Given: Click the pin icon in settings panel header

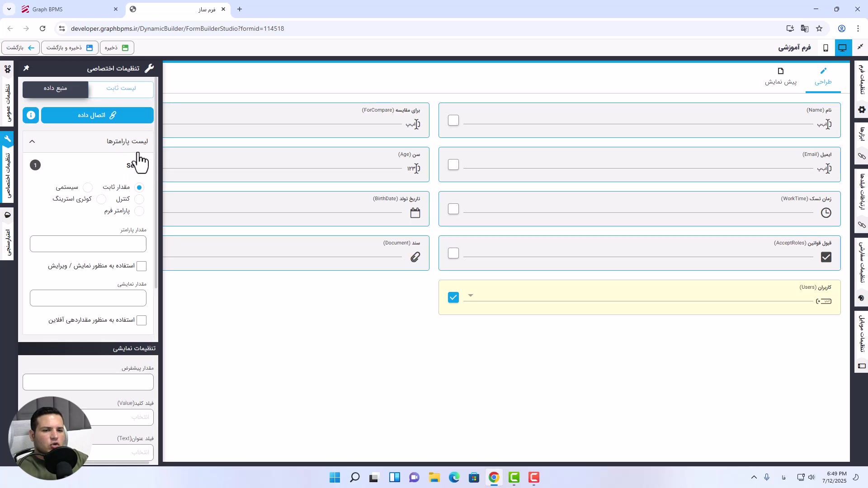Looking at the screenshot, I should (x=26, y=68).
